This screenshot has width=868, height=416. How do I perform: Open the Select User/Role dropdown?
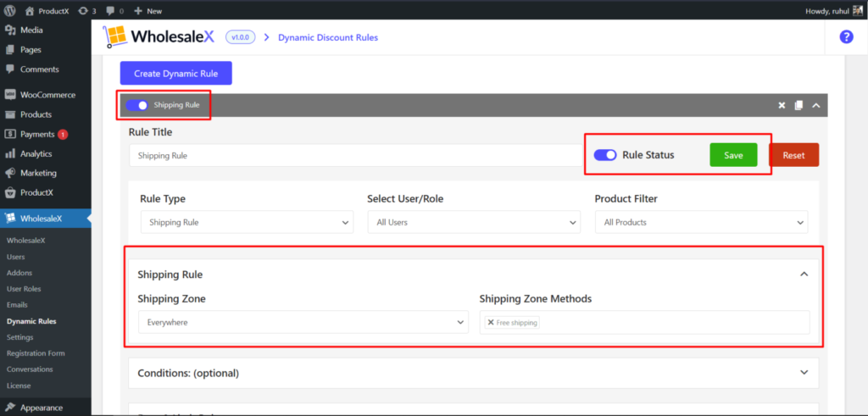tap(474, 222)
